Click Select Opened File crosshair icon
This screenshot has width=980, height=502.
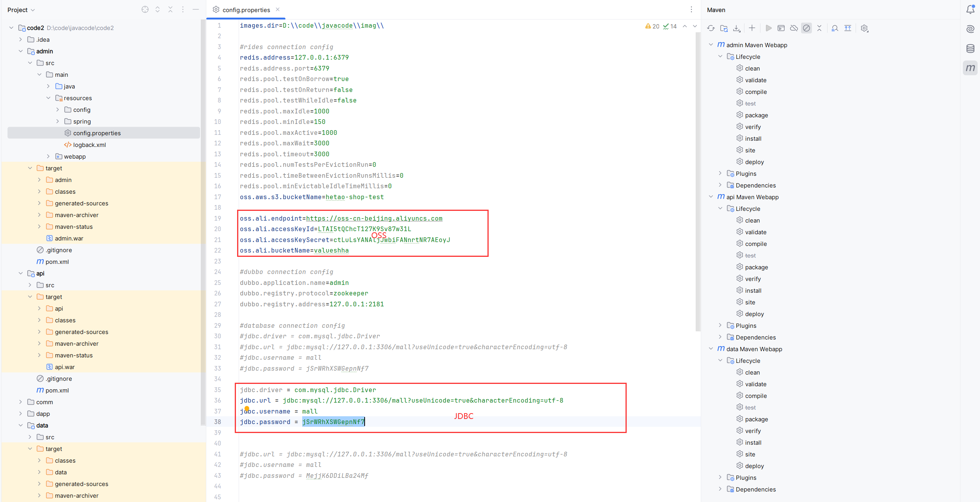click(x=145, y=9)
